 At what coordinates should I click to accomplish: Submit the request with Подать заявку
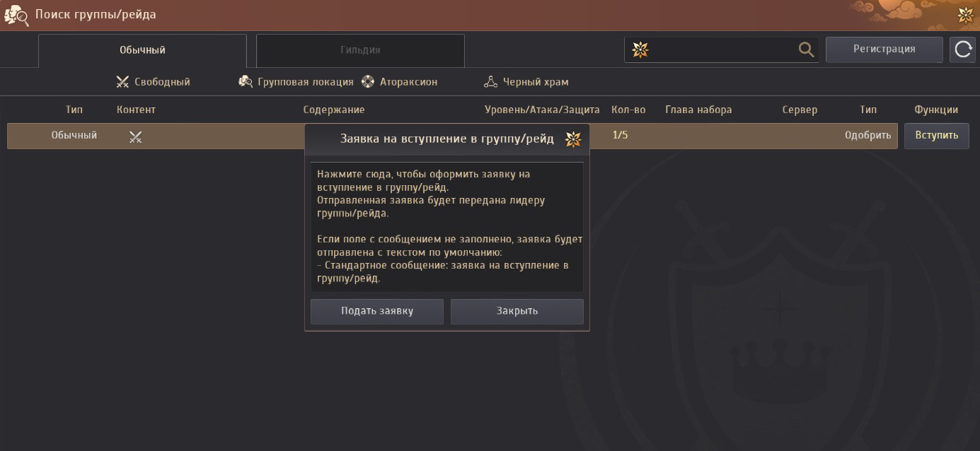click(x=376, y=311)
